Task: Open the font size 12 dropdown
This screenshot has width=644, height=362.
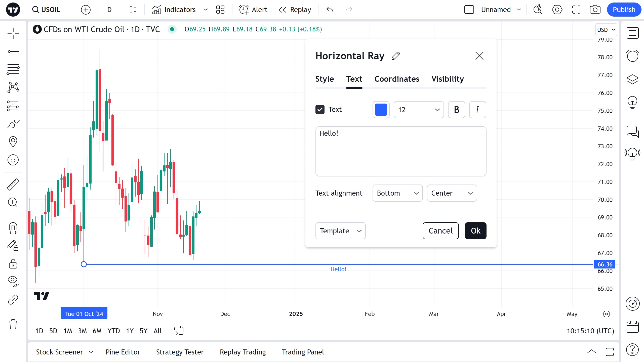Action: pyautogui.click(x=418, y=110)
